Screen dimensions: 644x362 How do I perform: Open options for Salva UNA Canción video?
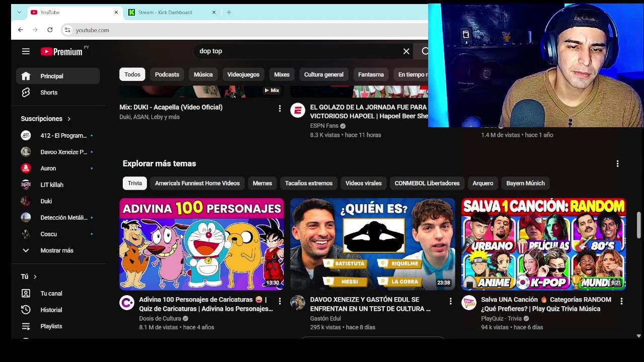[621, 301]
